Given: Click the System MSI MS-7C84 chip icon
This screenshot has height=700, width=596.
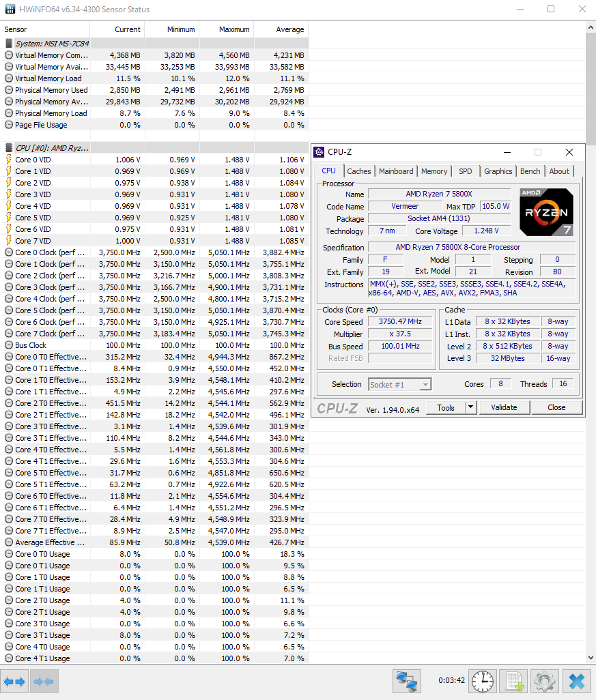Looking at the screenshot, I should pyautogui.click(x=8, y=43).
